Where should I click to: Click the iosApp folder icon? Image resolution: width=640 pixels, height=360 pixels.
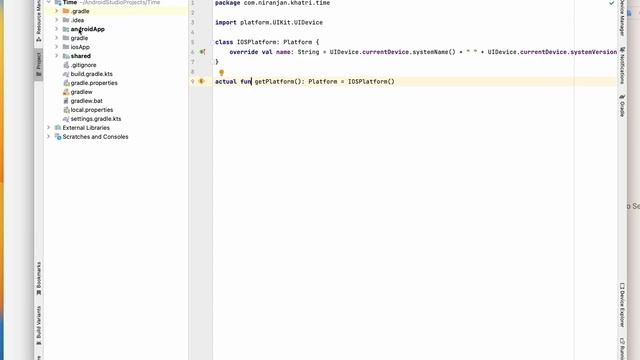(x=66, y=47)
